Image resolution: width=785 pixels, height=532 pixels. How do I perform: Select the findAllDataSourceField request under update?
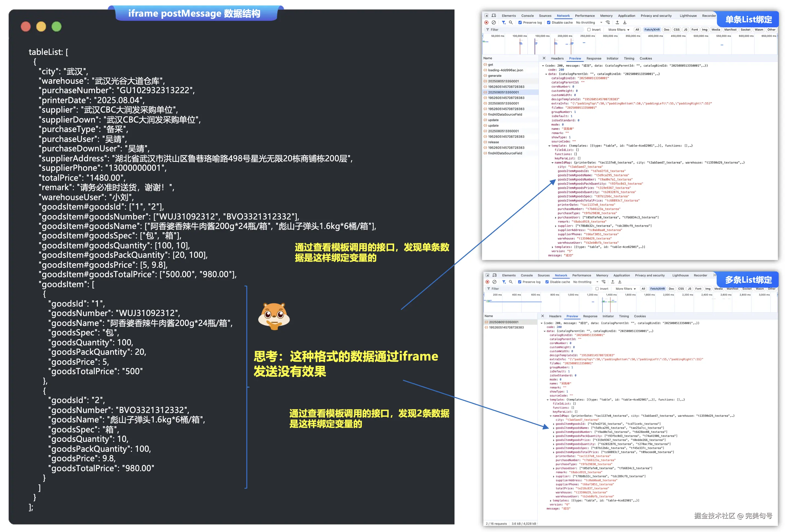click(505, 153)
